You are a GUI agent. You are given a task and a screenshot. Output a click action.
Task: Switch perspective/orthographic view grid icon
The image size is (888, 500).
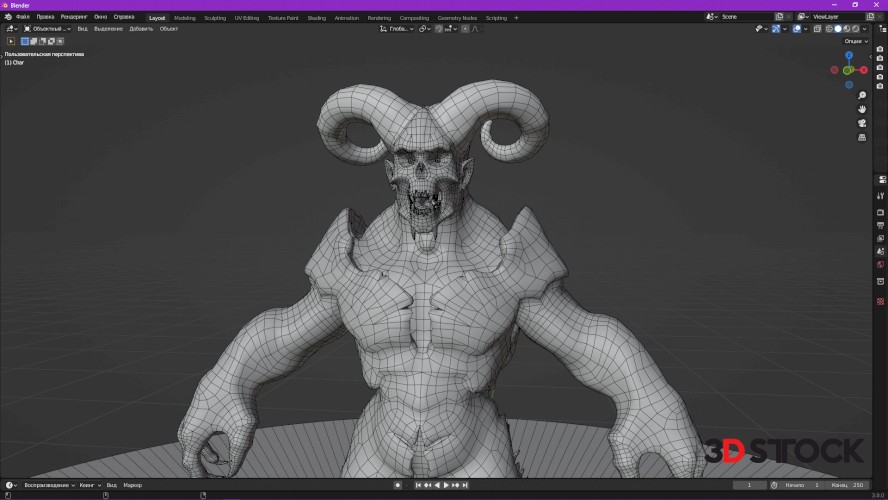(862, 138)
